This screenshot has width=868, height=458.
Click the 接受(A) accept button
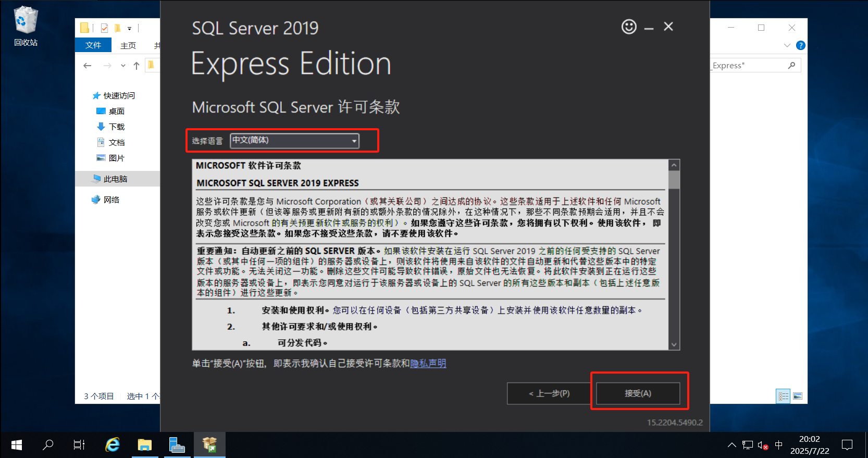[x=638, y=393]
